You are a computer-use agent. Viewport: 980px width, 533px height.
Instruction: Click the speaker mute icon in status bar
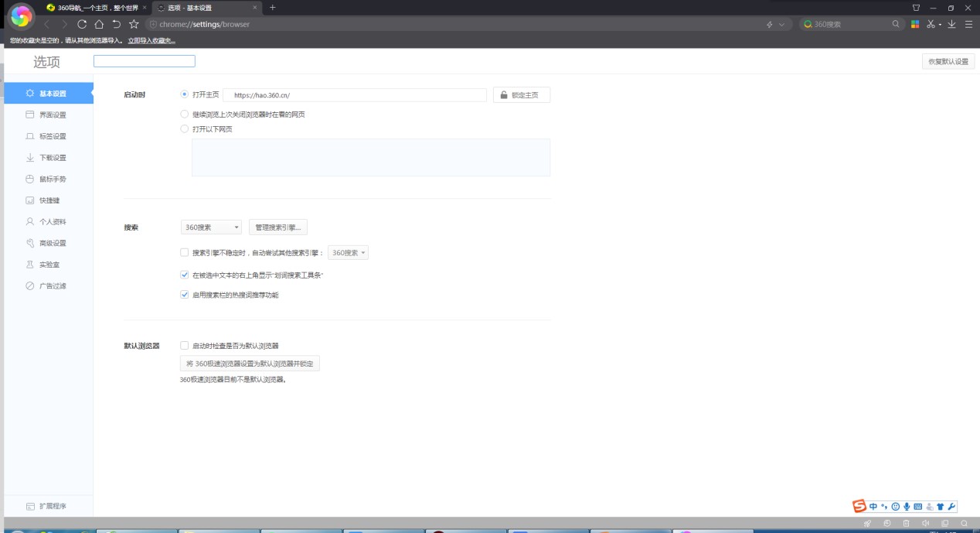pos(925,524)
